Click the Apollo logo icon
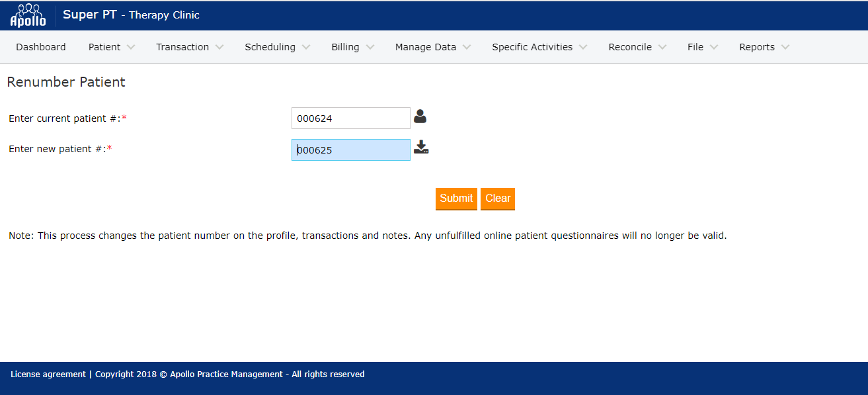Screen dimensions: 868x395 click(28, 15)
